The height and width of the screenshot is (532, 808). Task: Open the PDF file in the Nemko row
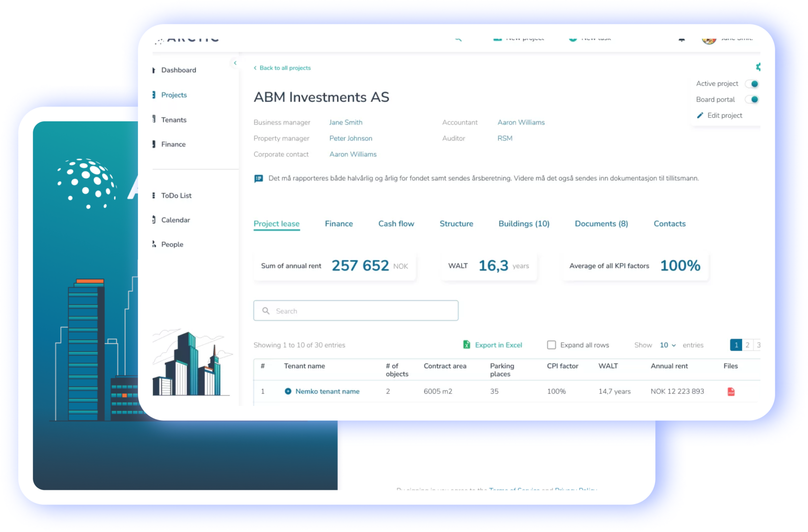[731, 392]
